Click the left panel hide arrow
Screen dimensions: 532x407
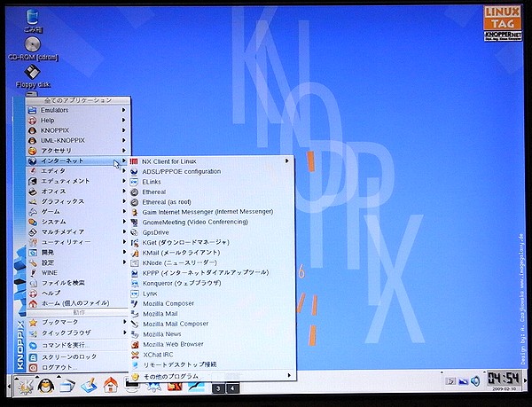(9, 386)
